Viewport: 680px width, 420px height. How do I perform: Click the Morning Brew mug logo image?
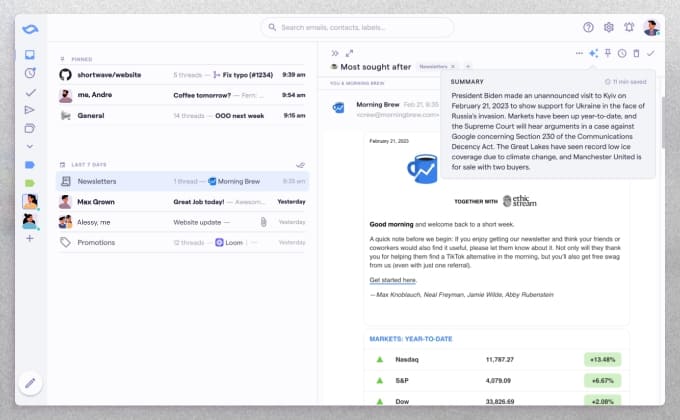(x=422, y=168)
